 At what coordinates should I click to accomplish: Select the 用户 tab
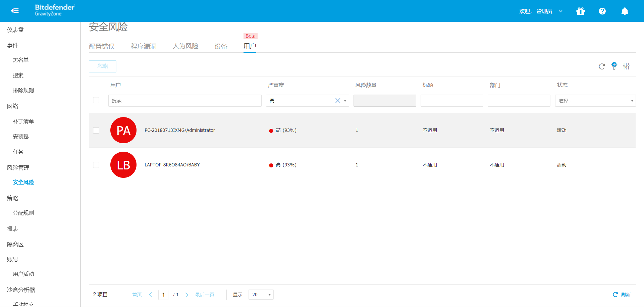click(x=250, y=46)
